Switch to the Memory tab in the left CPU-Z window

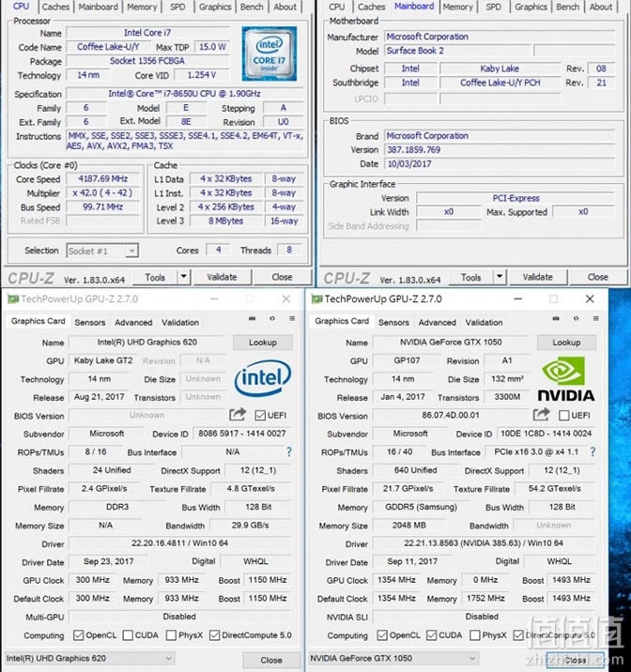coord(142,7)
